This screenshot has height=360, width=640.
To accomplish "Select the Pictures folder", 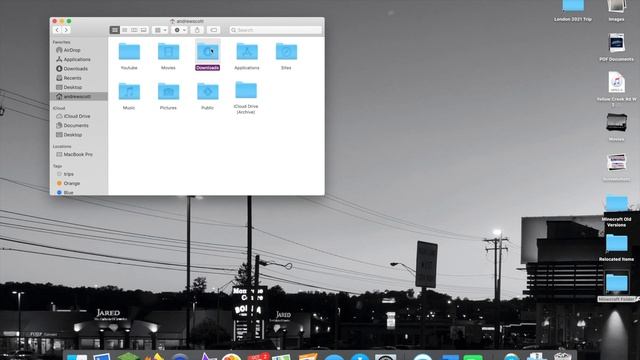I will click(x=168, y=96).
